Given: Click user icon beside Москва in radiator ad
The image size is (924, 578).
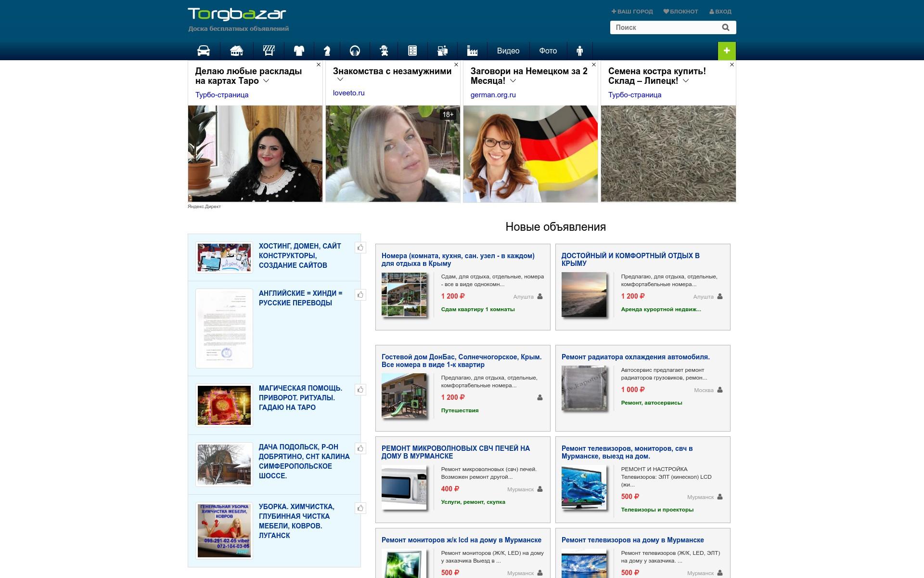Looking at the screenshot, I should [x=720, y=390].
